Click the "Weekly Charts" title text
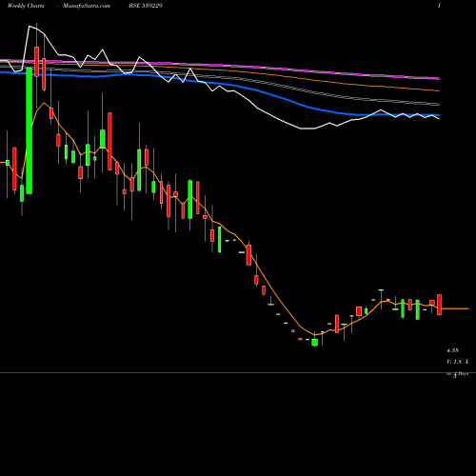The height and width of the screenshot is (476, 476). coord(26,6)
